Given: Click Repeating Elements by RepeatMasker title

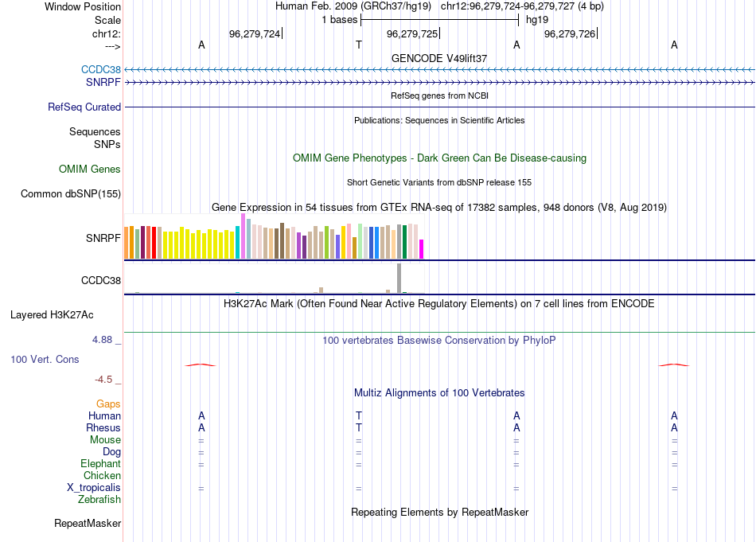Looking at the screenshot, I should 439,512.
